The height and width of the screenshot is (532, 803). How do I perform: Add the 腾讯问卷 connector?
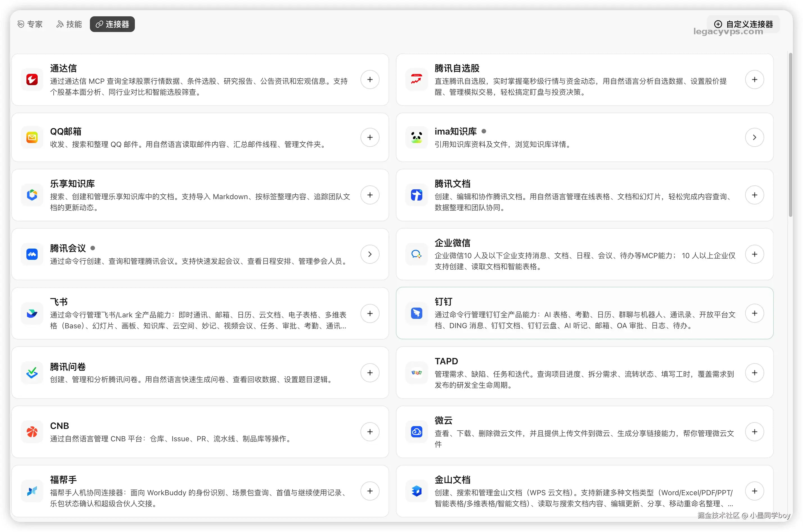coord(370,373)
